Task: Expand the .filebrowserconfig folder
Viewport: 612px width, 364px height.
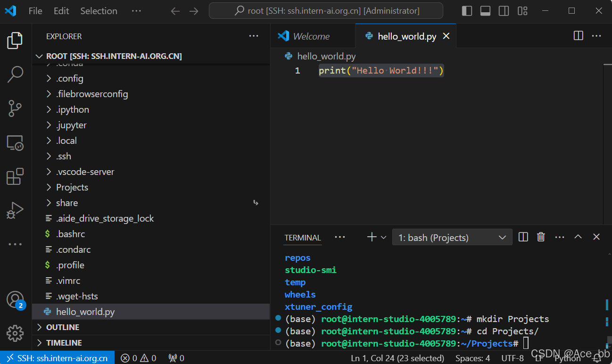Action: click(x=151, y=94)
